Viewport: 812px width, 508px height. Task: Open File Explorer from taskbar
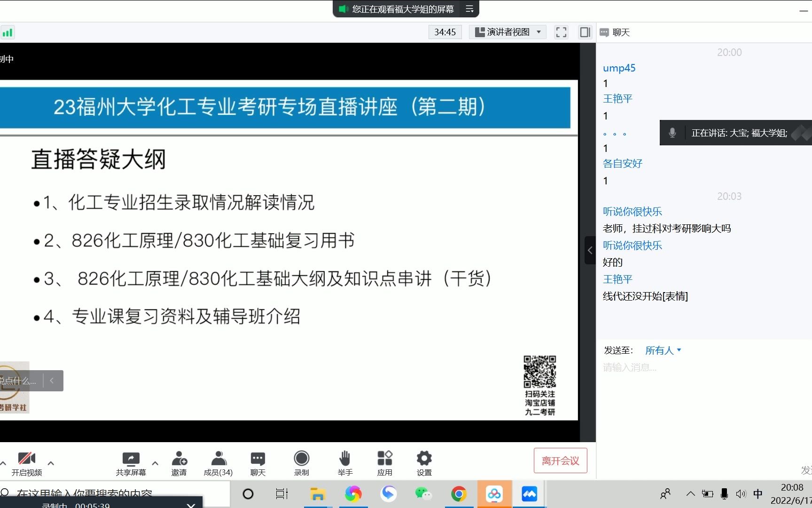coord(318,494)
